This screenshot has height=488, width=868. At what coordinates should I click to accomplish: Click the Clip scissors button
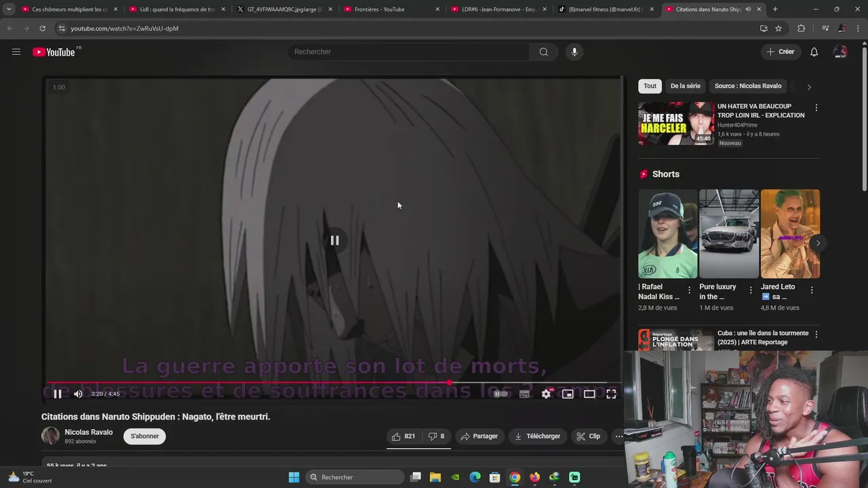tap(588, 436)
